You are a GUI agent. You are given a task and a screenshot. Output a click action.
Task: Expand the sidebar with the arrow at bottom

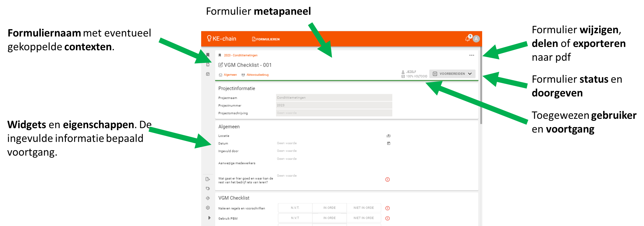click(x=209, y=218)
